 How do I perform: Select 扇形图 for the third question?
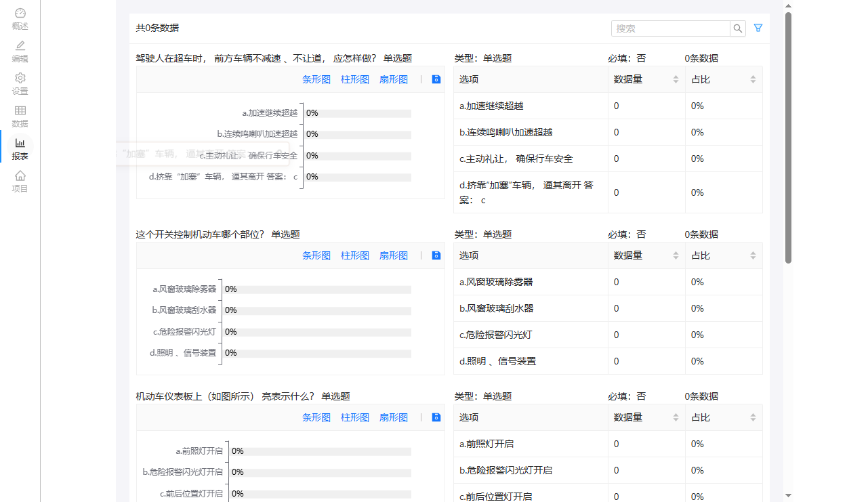click(394, 417)
